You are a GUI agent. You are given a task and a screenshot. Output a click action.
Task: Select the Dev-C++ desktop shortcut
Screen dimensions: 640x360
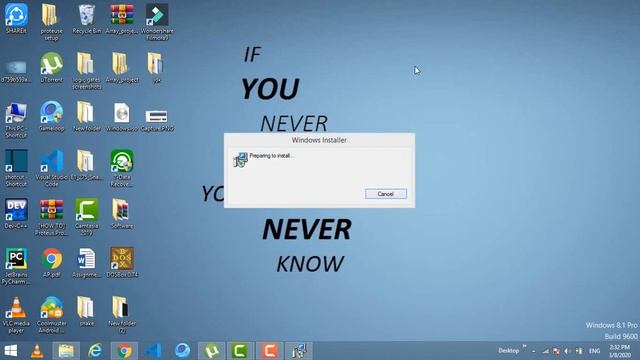point(16,213)
